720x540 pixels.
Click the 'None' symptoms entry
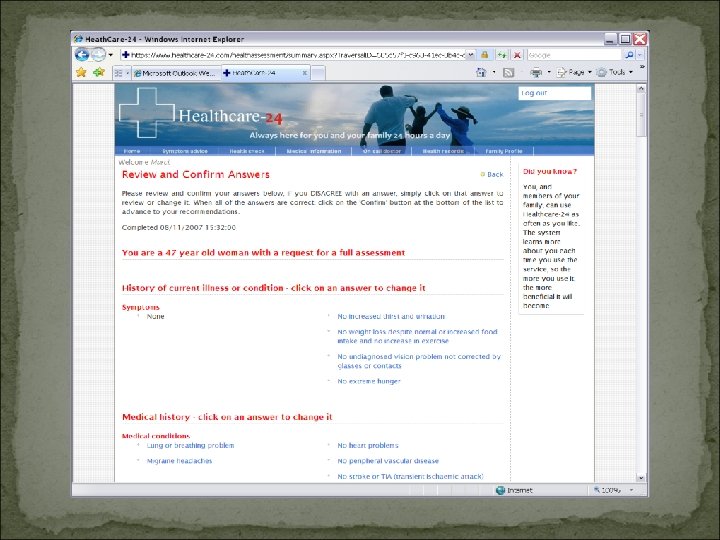click(155, 316)
